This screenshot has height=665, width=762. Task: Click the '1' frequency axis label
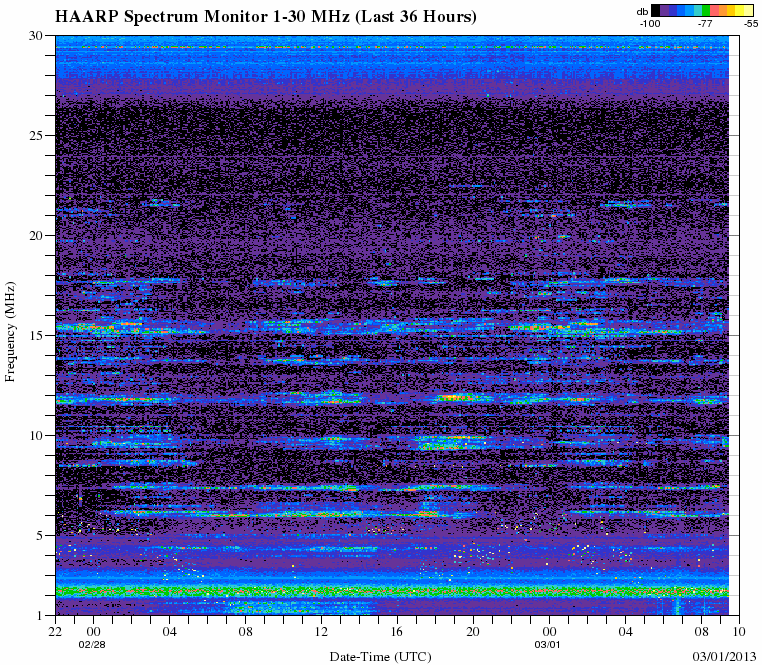(40, 615)
